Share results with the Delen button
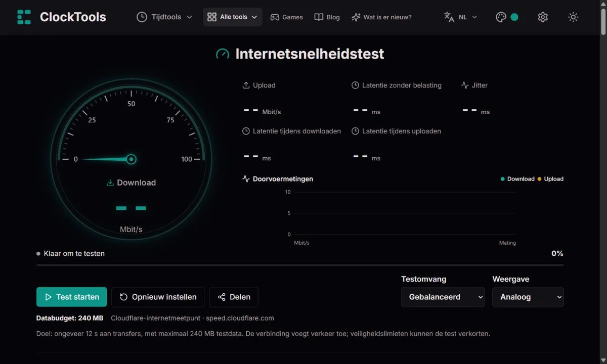Screen dimensions: 607x364 click(x=234, y=297)
